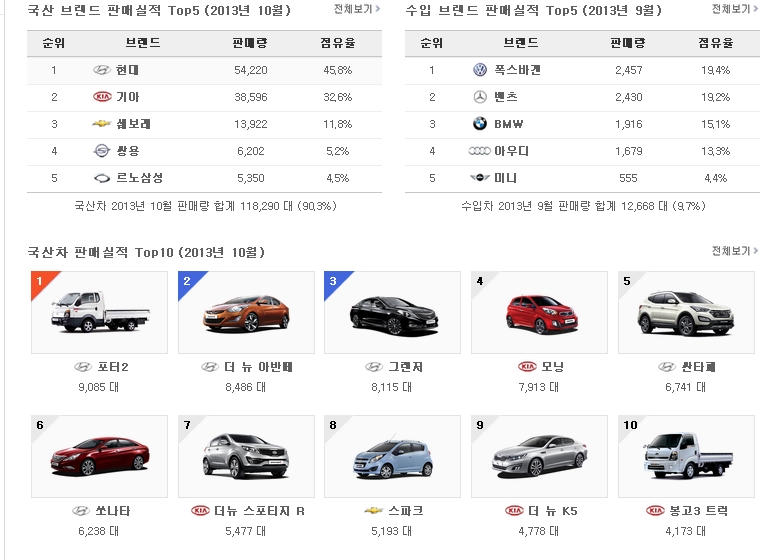Click the Mini logo beside 미니
The image size is (780, 560).
(x=479, y=178)
